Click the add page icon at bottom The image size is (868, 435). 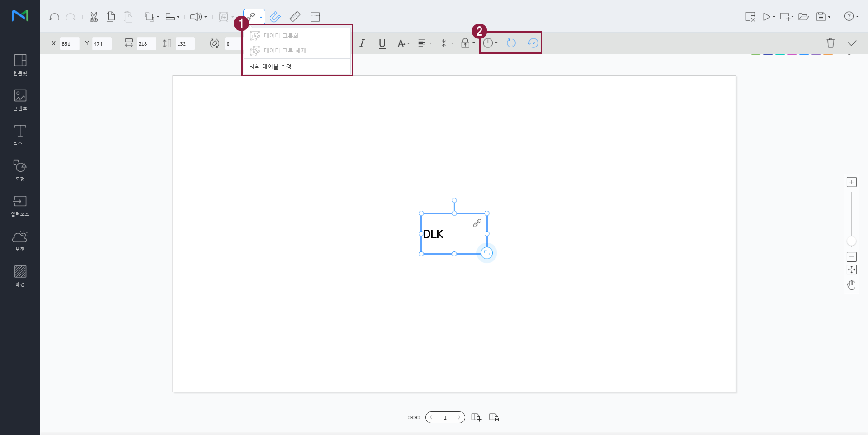476,417
